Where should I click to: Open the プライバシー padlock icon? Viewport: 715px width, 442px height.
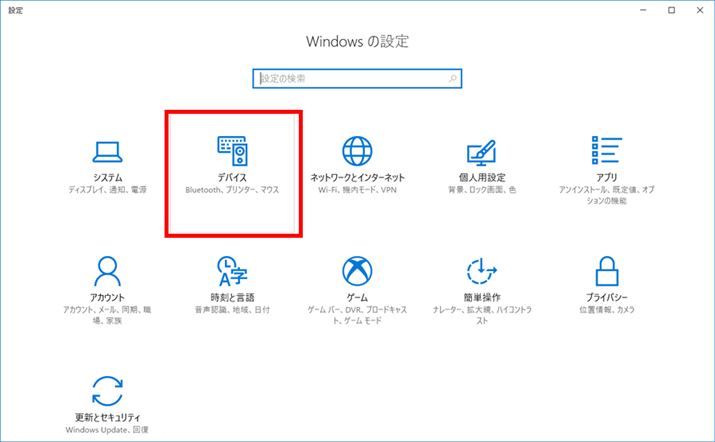tap(607, 271)
